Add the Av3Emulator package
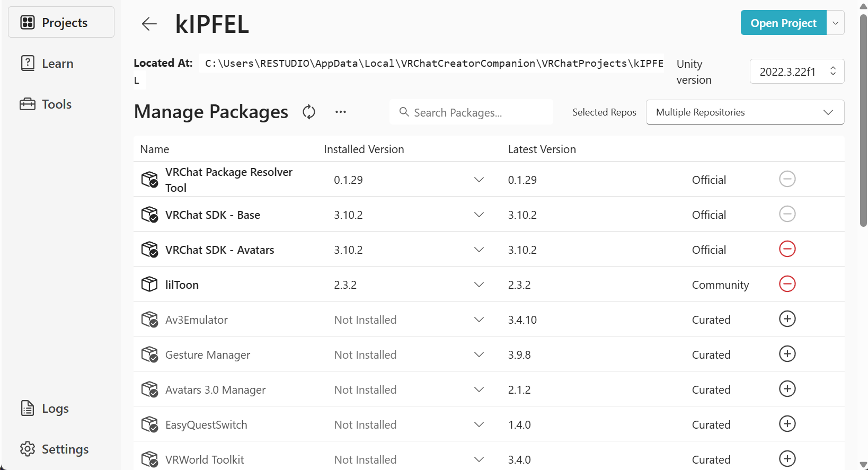Viewport: 868px width, 470px height. tap(787, 319)
